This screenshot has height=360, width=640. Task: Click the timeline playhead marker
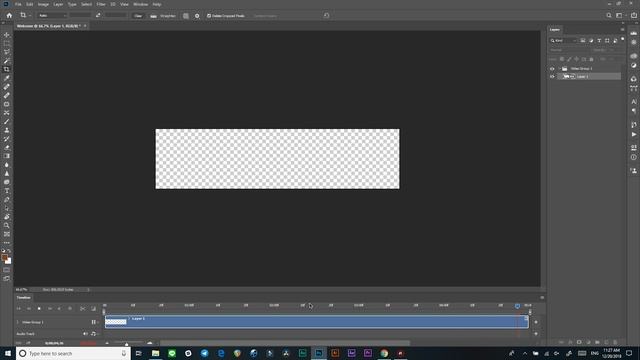point(517,306)
